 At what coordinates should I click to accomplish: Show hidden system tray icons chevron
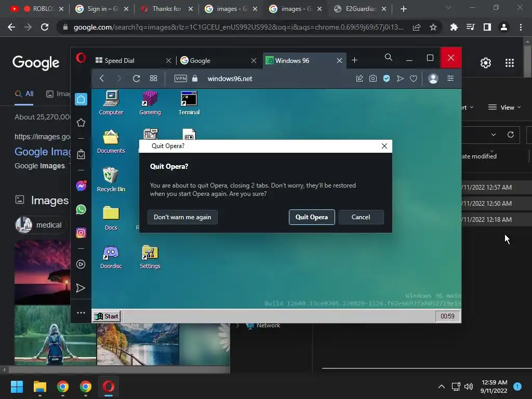[x=442, y=387]
